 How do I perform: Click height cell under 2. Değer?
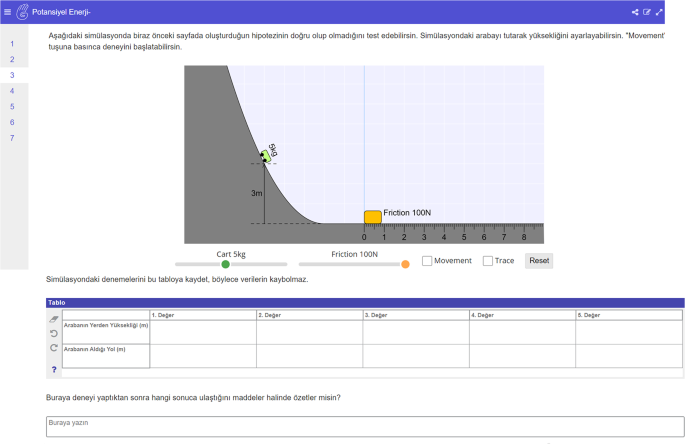coord(310,332)
